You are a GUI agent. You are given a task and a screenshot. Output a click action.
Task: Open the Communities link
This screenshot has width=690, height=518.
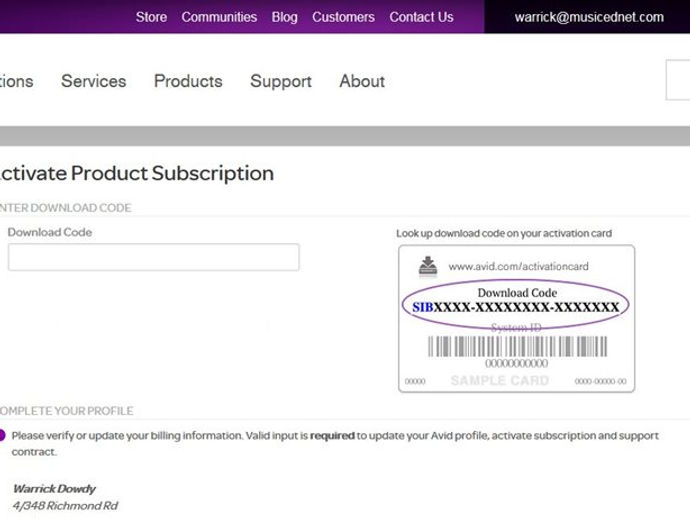point(219,17)
